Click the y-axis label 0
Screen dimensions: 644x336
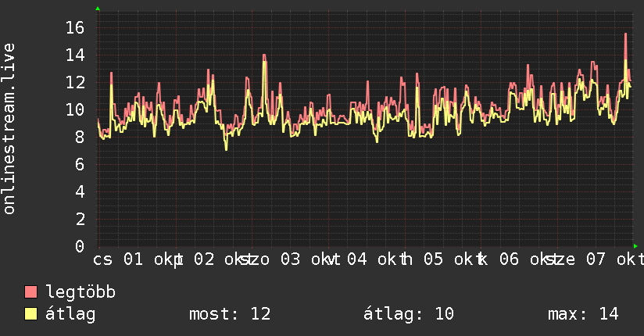[80, 246]
